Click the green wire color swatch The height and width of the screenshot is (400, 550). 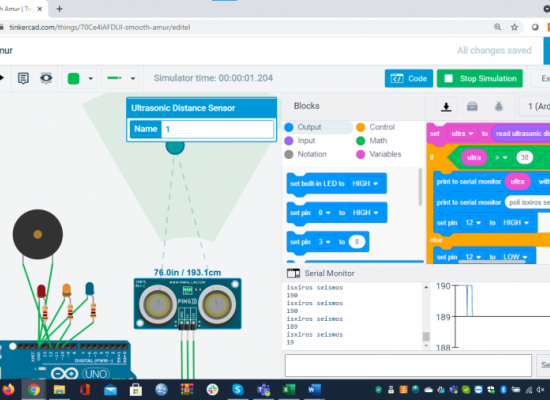point(73,78)
